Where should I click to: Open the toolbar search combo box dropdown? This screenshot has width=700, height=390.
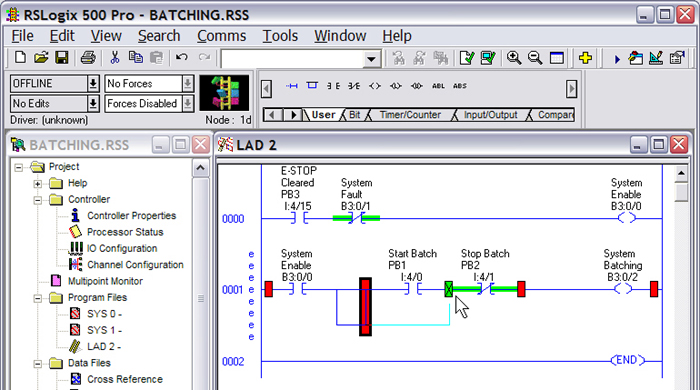tap(371, 59)
